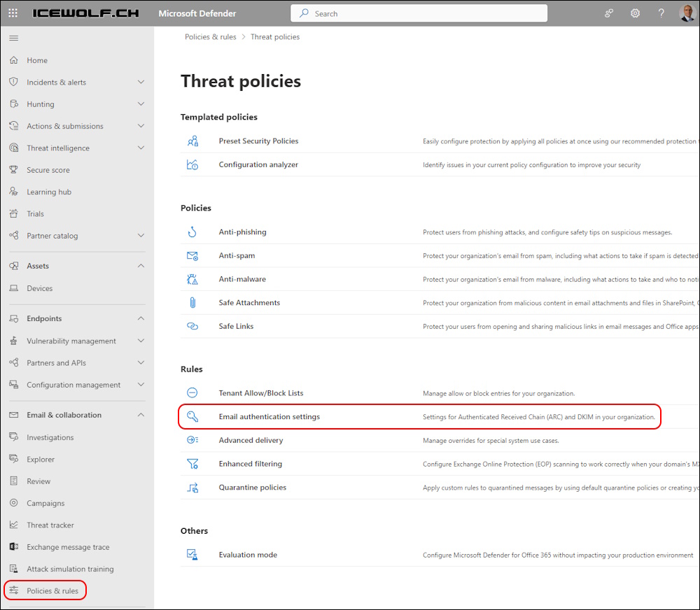Screen dimensions: 700x610
Task: Open the Quarantine policies link
Action: coord(252,488)
